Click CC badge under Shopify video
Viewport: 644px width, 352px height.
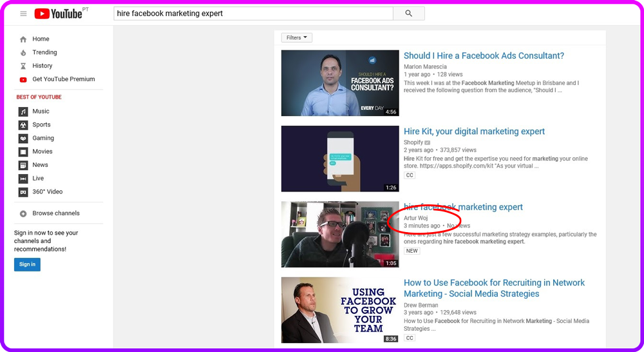410,175
